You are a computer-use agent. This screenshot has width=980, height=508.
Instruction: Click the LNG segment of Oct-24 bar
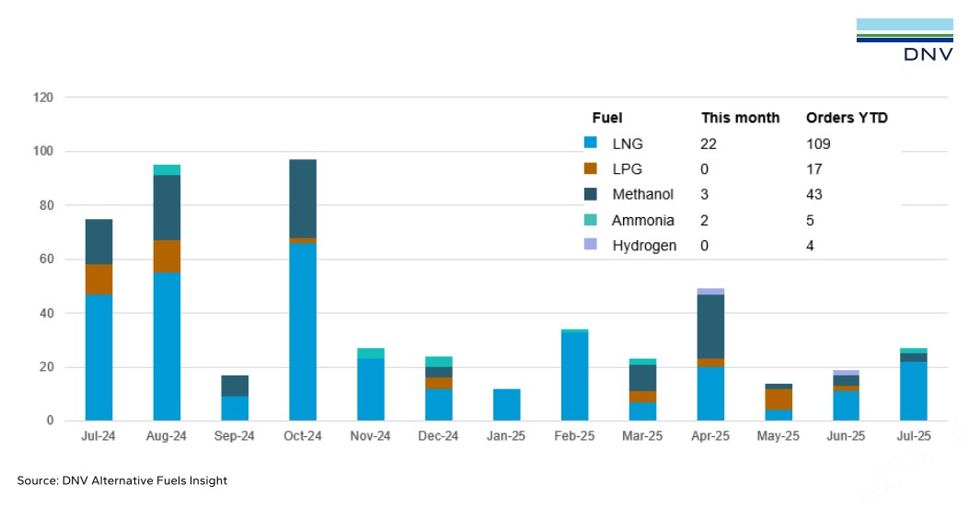point(303,331)
